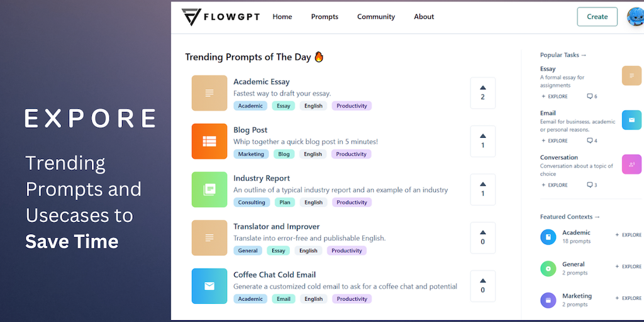
Task: Go to the Prompts menu
Action: tap(325, 17)
